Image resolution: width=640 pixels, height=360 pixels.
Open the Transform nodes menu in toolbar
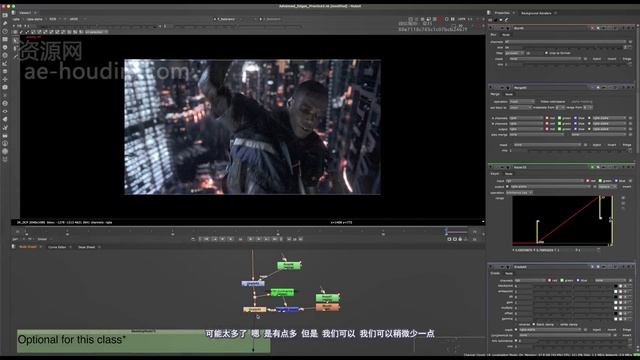click(x=5, y=79)
